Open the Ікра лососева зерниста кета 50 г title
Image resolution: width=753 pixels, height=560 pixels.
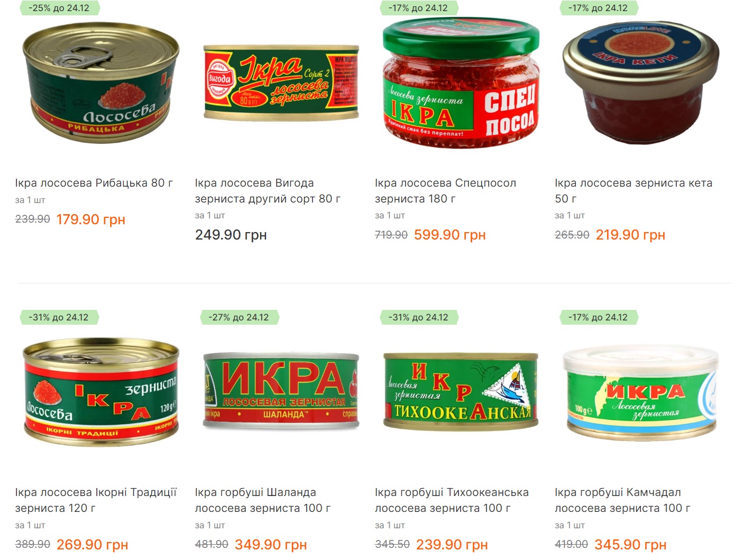(x=633, y=191)
